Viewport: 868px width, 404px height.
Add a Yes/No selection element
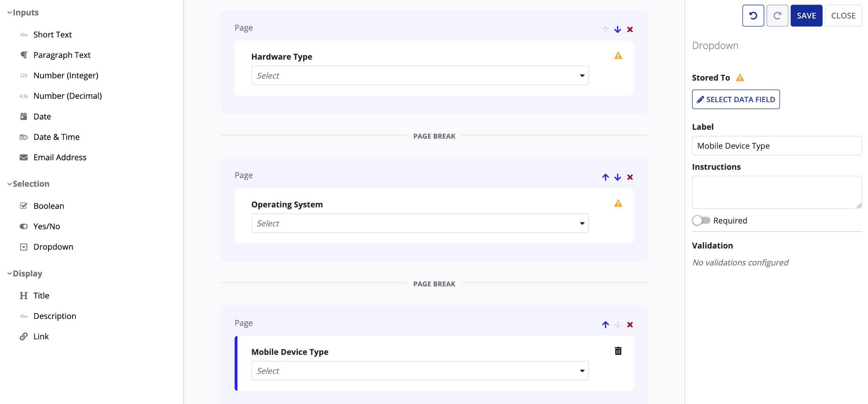click(x=40, y=226)
